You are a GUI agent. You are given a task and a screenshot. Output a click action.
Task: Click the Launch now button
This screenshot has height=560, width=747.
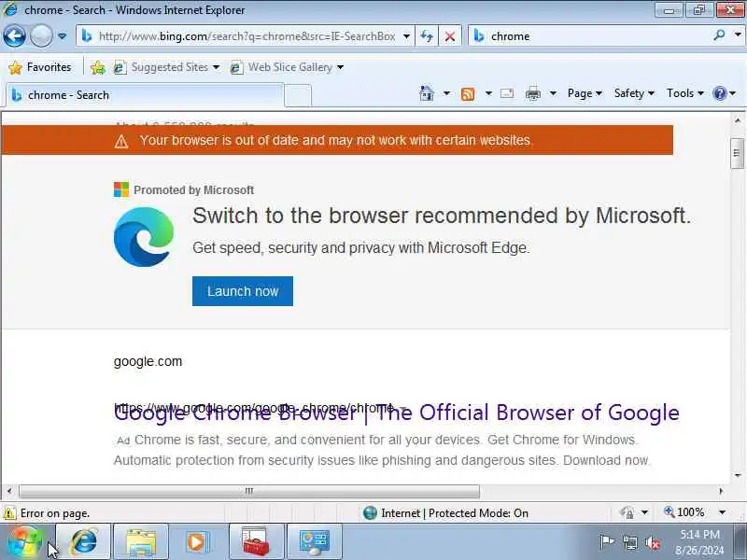pos(243,291)
